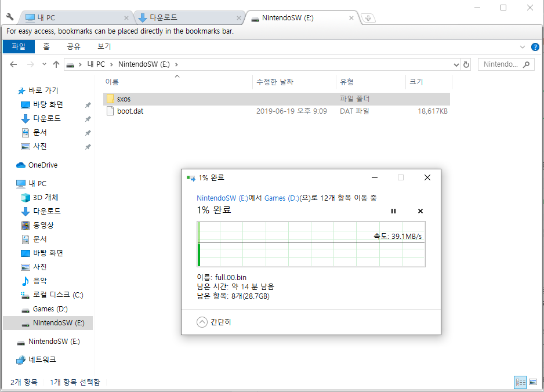Open OneDrive in sidebar

click(43, 165)
